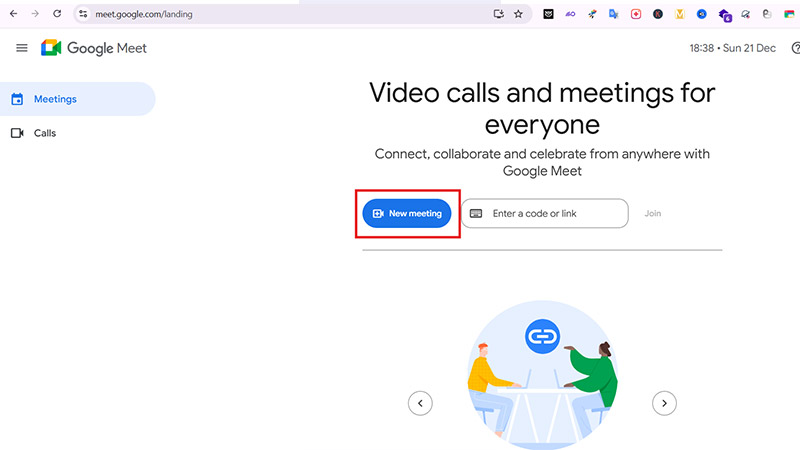Click the blue link icon in illustration
Viewport: 800px width, 450px height.
tap(542, 337)
